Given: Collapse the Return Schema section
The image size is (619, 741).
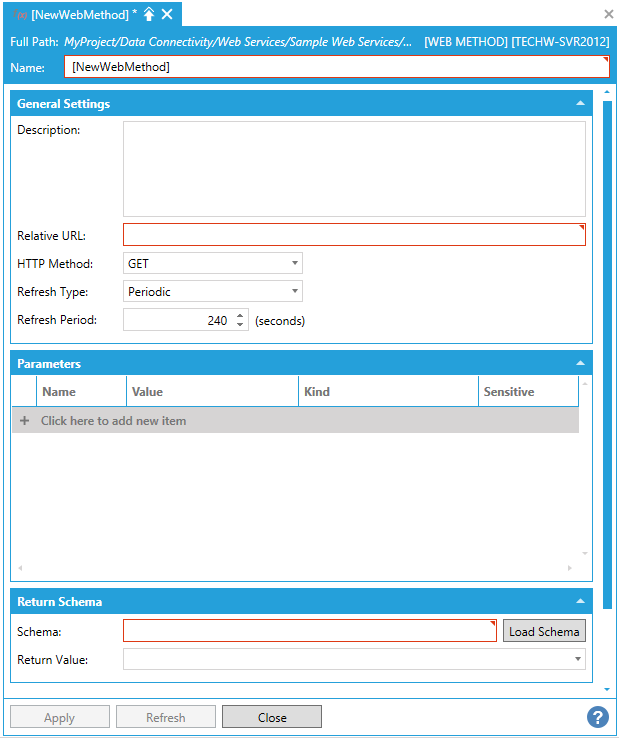Looking at the screenshot, I should point(580,602).
